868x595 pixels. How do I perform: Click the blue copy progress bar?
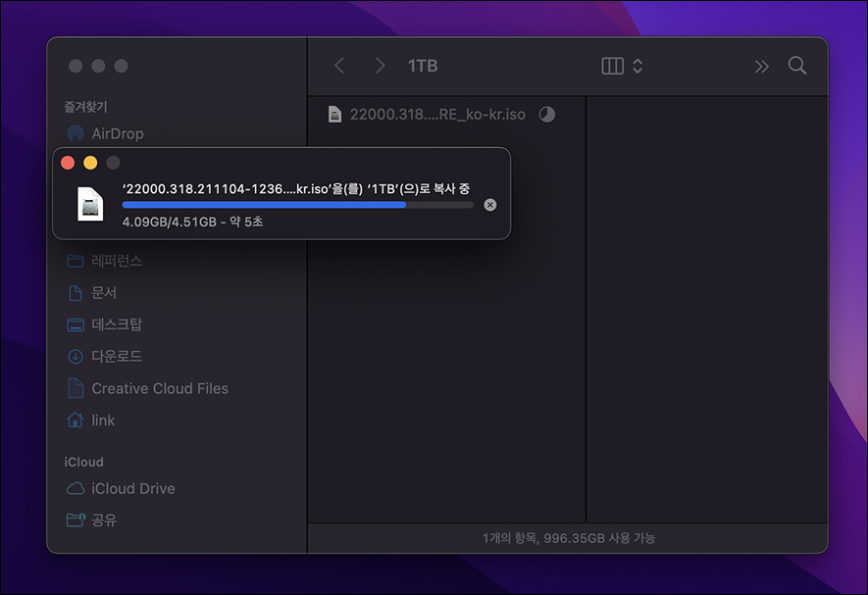pyautogui.click(x=298, y=205)
